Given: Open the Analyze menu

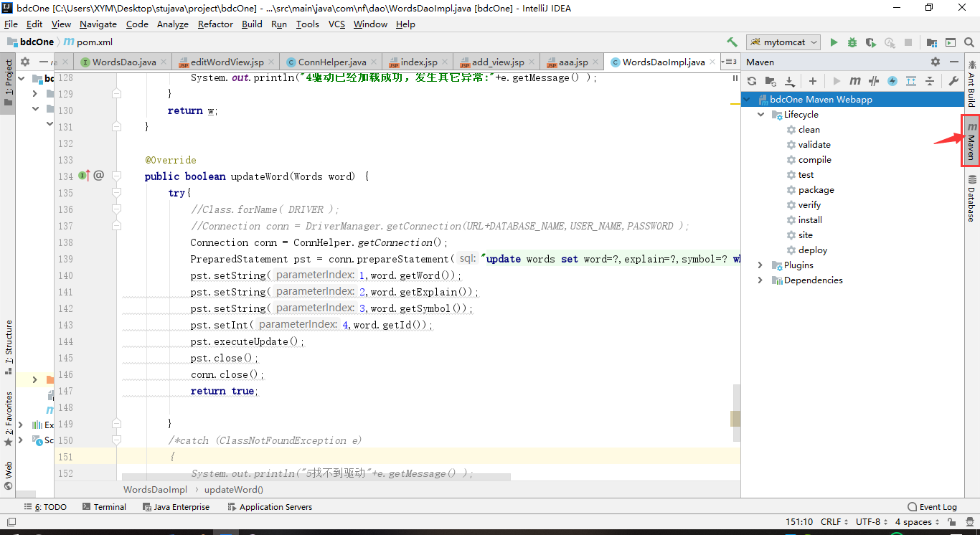Looking at the screenshot, I should (x=172, y=24).
